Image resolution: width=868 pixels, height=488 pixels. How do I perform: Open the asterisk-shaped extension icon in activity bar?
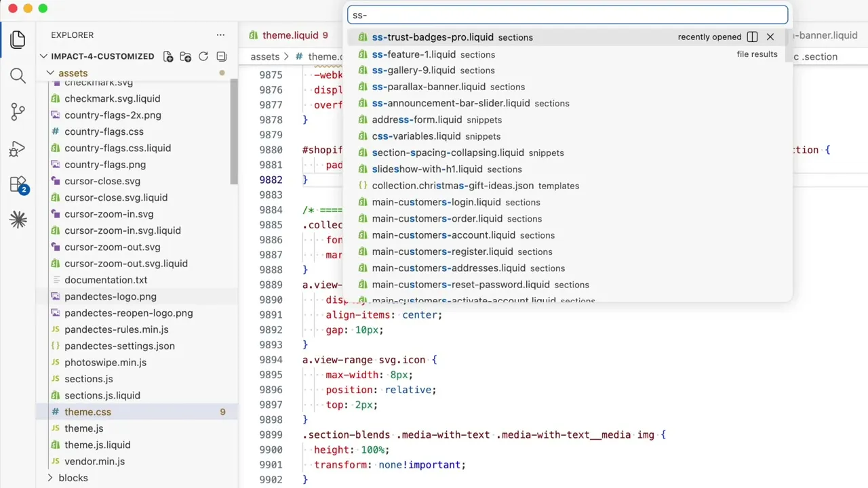pos(18,220)
